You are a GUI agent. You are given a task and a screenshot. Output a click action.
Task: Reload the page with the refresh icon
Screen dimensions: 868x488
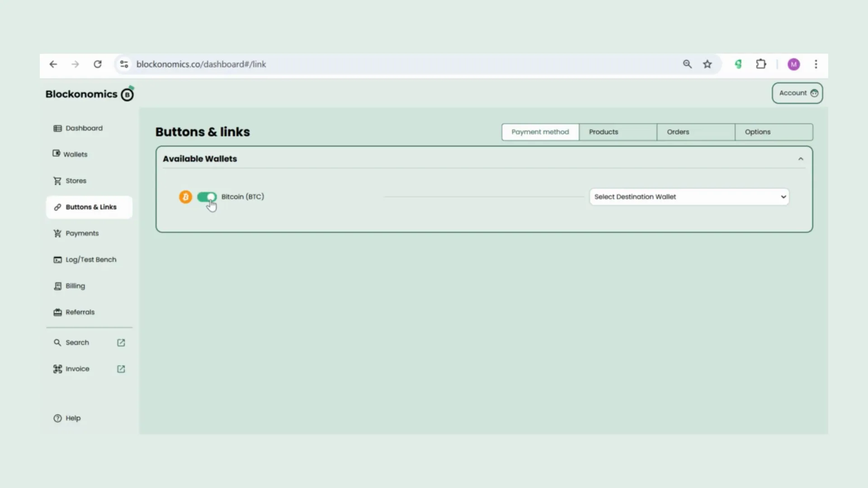click(x=98, y=64)
